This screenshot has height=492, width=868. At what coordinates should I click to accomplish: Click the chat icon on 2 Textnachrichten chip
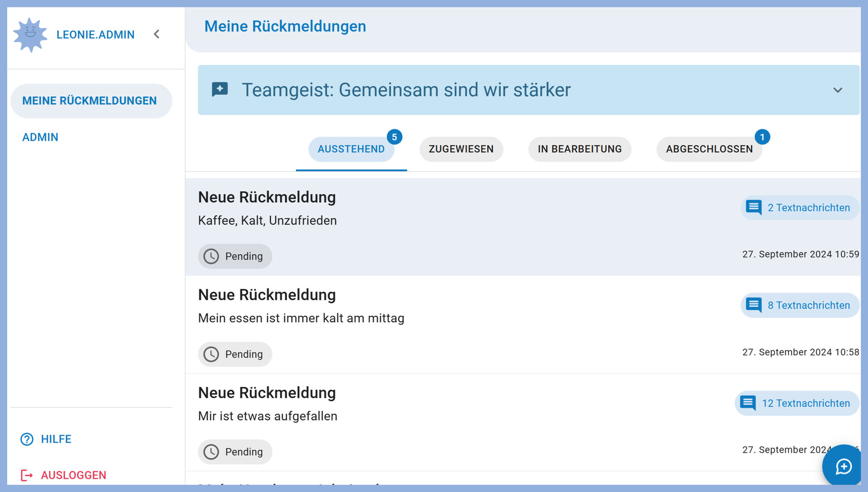pos(753,207)
